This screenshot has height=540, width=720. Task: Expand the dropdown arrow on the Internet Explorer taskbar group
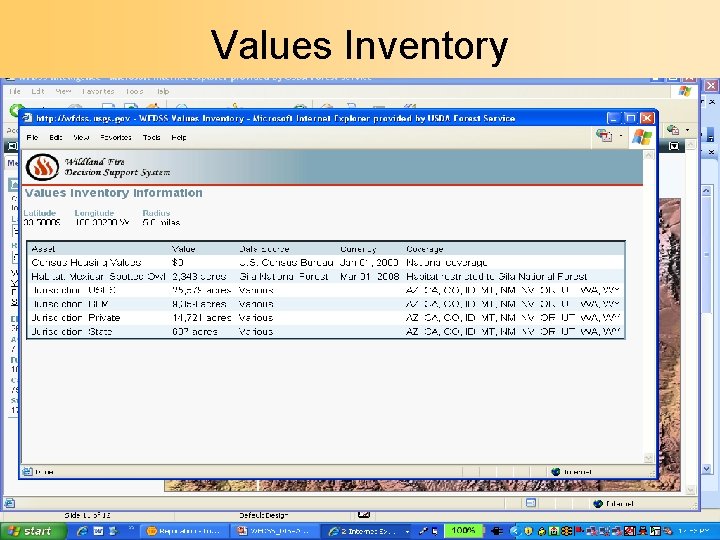407,532
